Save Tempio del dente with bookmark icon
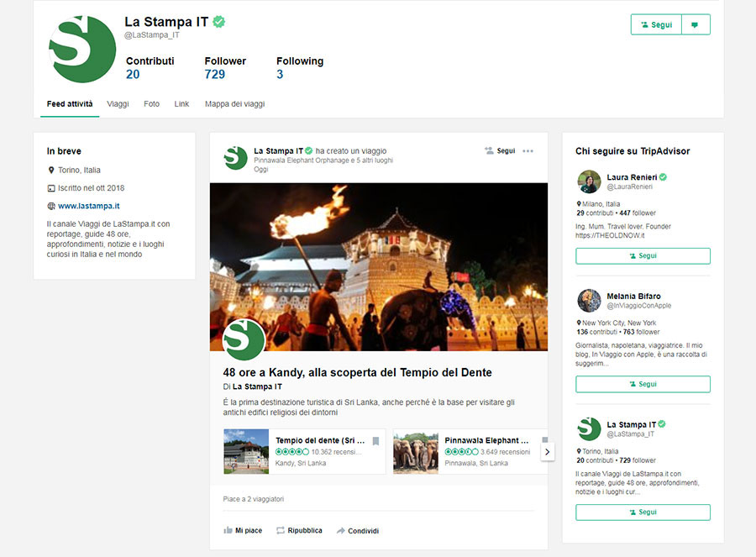Screen dimensions: 756x557 (376, 441)
